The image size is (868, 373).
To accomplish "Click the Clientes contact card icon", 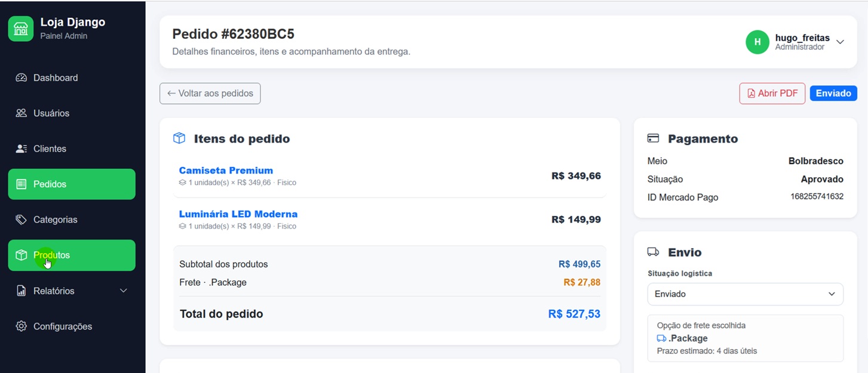I will coord(22,149).
